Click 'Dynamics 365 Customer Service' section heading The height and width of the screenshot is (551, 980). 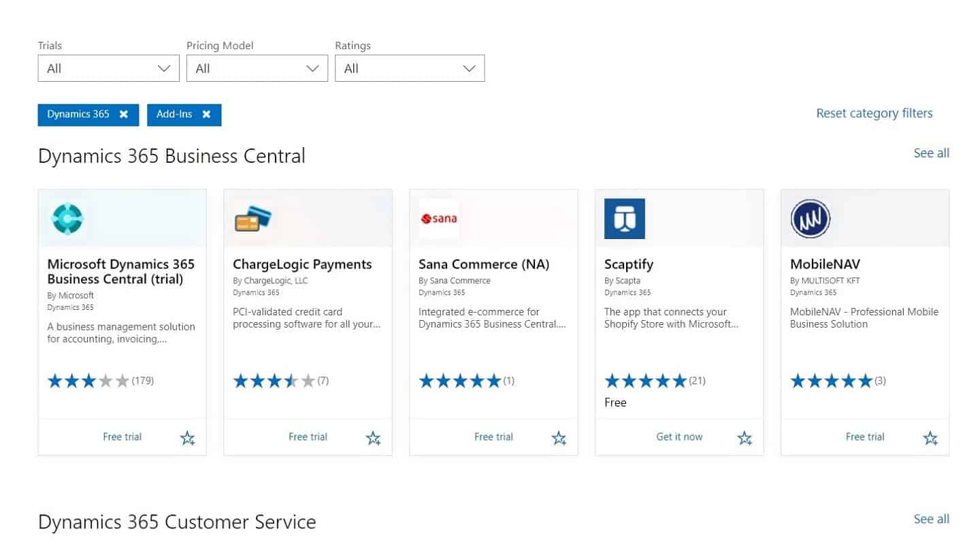coord(177,522)
